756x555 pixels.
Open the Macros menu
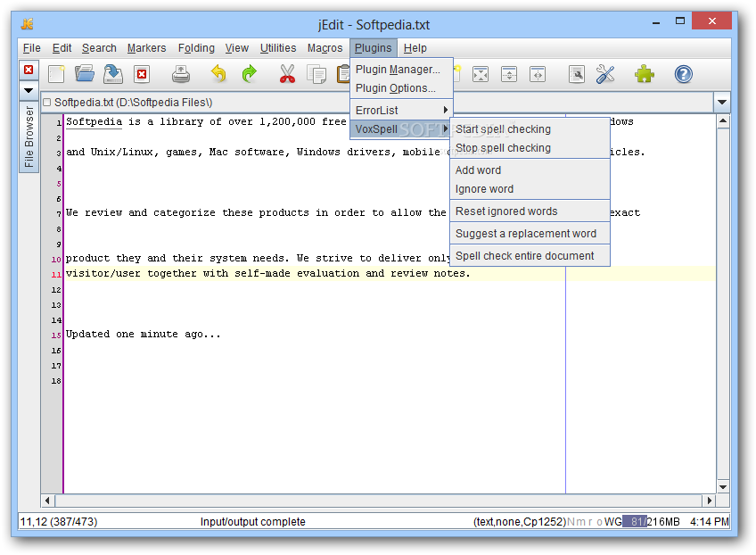coord(325,48)
